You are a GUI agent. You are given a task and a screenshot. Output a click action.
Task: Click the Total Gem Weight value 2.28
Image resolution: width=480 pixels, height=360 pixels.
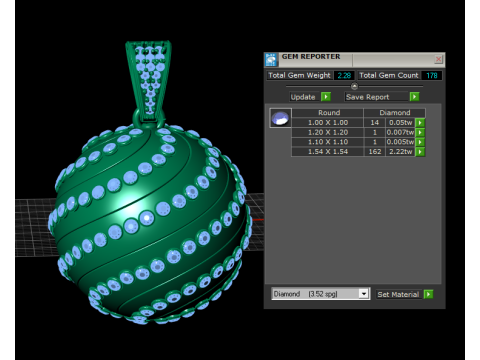click(344, 75)
